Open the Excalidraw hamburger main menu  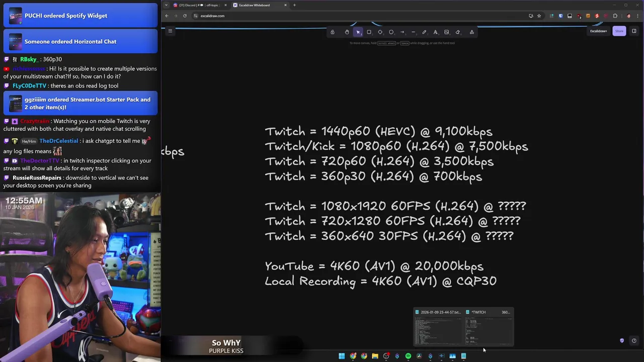click(x=170, y=31)
